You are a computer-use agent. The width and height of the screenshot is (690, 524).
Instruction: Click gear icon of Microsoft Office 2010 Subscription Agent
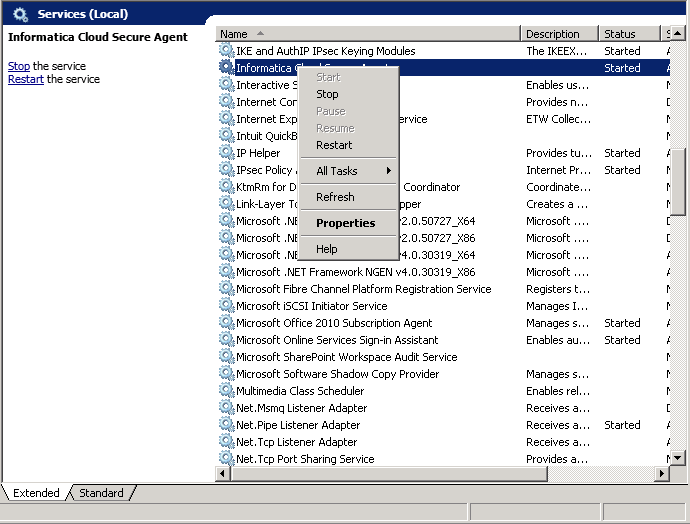pos(226,322)
